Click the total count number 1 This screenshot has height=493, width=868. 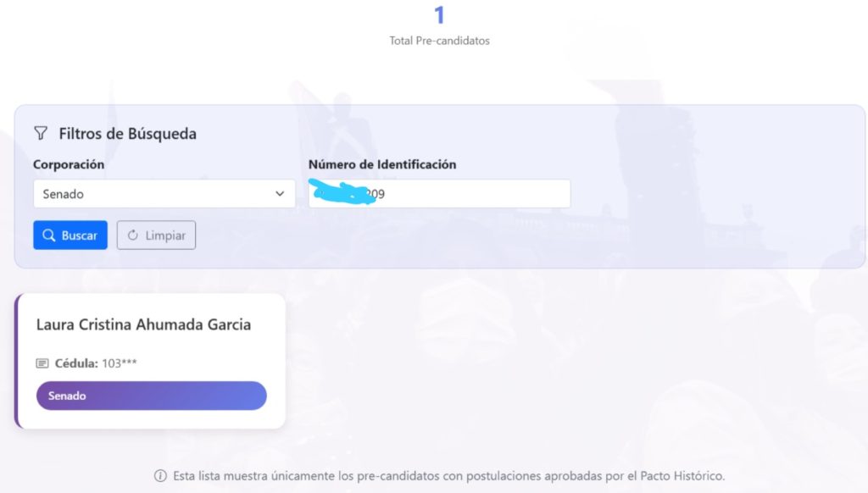[x=439, y=15]
